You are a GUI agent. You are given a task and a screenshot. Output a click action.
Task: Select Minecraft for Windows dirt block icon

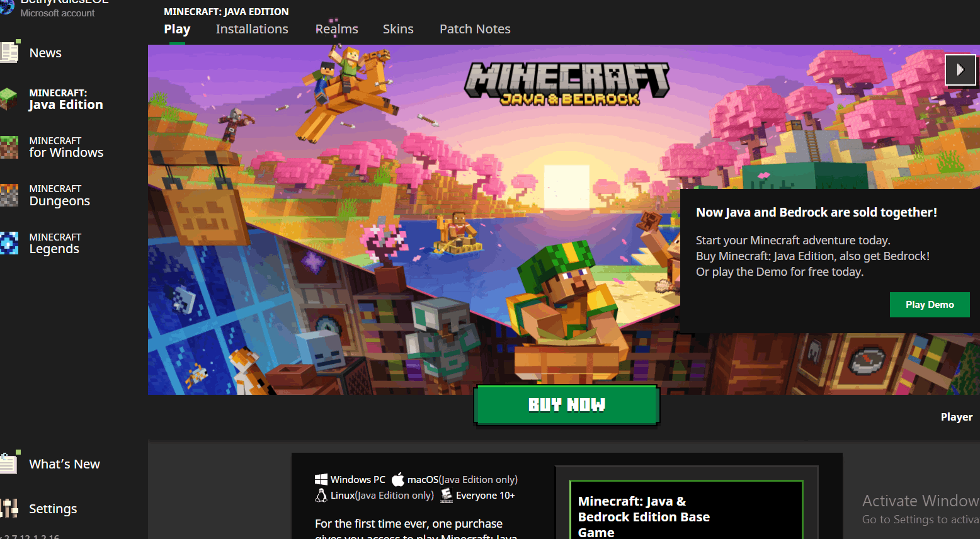click(x=9, y=147)
